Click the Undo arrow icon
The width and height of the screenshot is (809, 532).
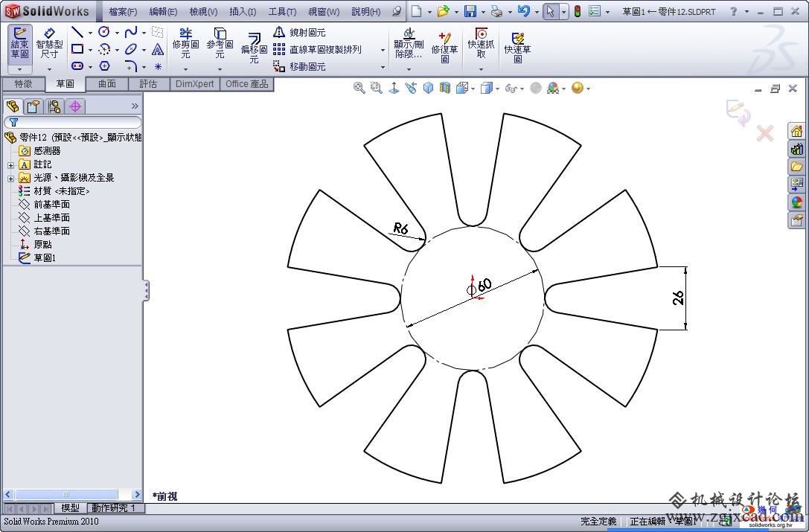pyautogui.click(x=524, y=11)
